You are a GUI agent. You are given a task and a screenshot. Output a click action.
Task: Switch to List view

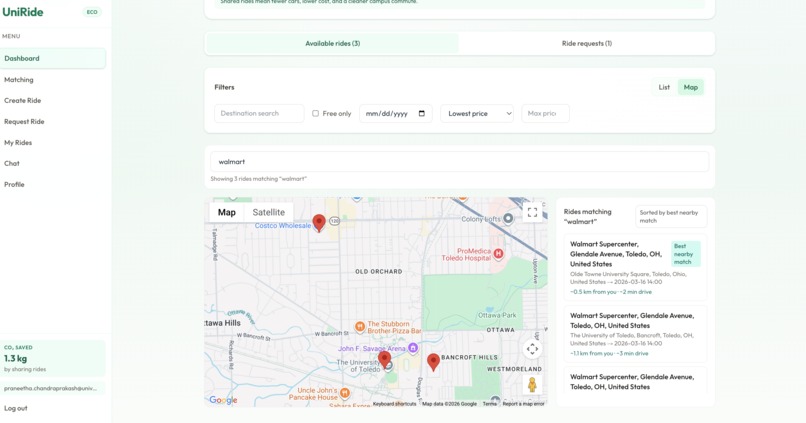(x=664, y=87)
